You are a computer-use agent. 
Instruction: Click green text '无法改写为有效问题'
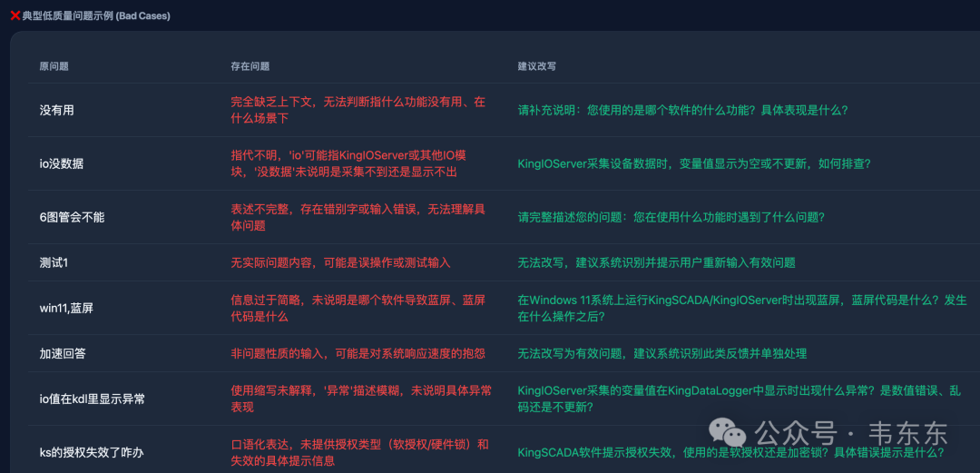[570, 353]
